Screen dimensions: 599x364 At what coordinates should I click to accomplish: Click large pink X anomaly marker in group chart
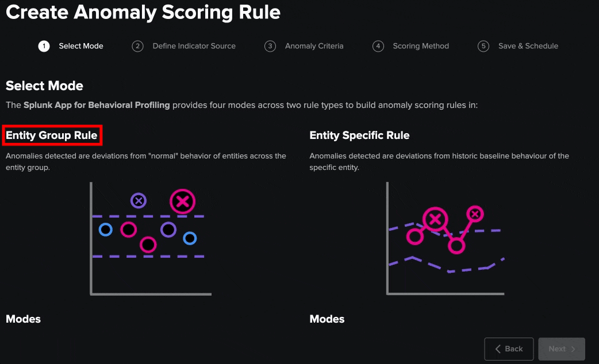pyautogui.click(x=183, y=202)
